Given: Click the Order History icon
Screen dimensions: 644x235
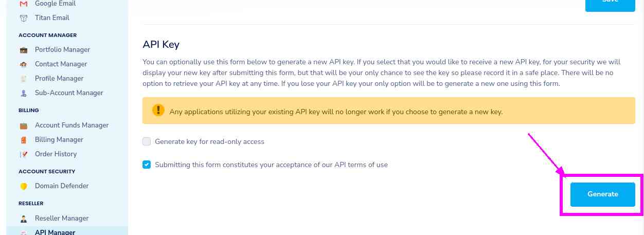Looking at the screenshot, I should pyautogui.click(x=24, y=154).
